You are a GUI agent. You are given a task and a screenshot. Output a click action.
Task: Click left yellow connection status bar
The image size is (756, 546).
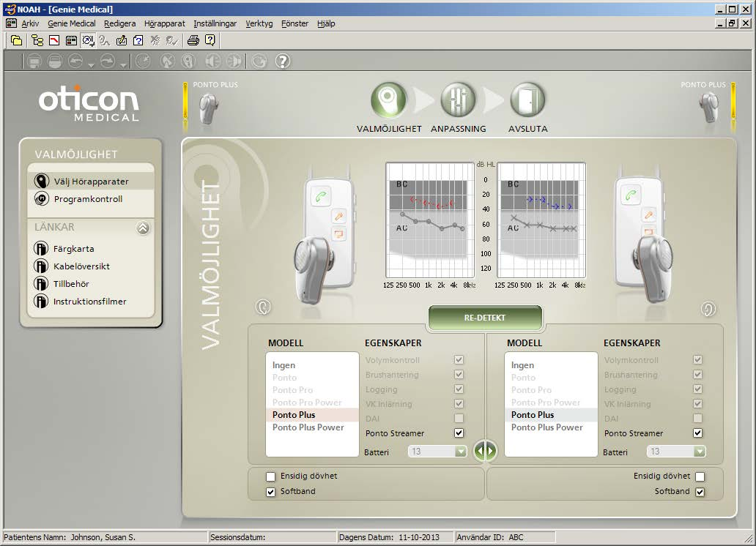185,107
